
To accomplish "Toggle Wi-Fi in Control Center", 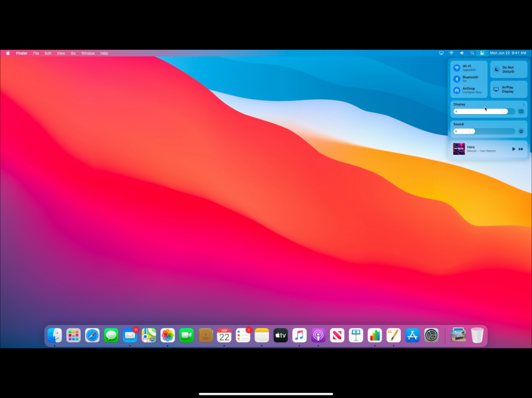I will pyautogui.click(x=457, y=68).
